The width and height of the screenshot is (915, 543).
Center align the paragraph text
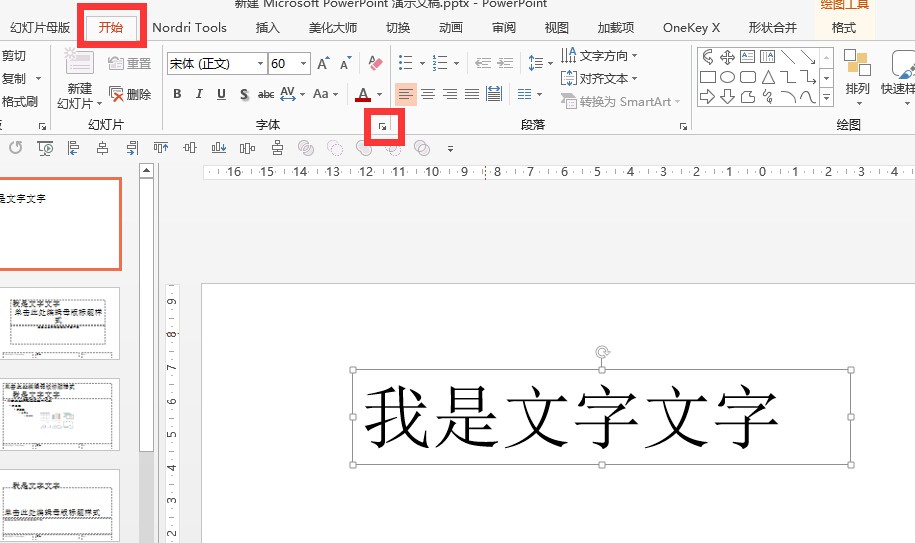pos(428,94)
